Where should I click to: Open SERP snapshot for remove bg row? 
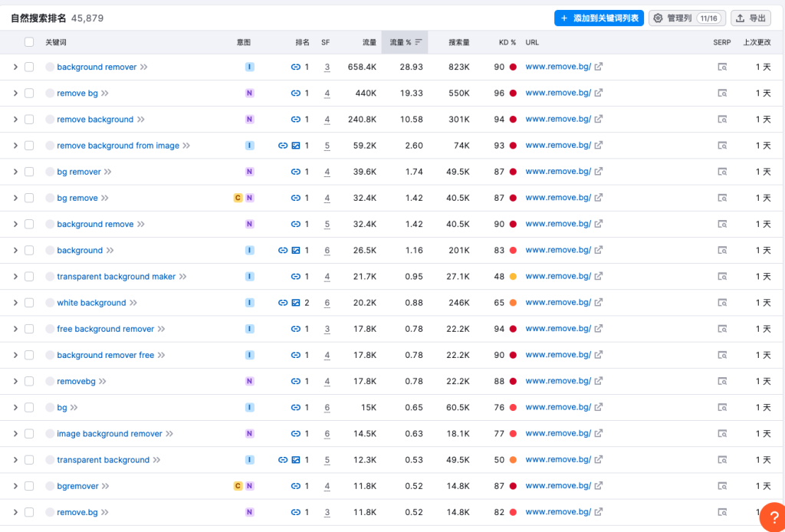pyautogui.click(x=722, y=93)
